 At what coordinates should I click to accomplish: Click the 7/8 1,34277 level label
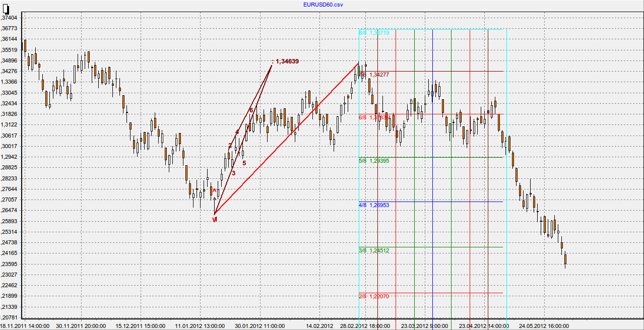point(373,75)
